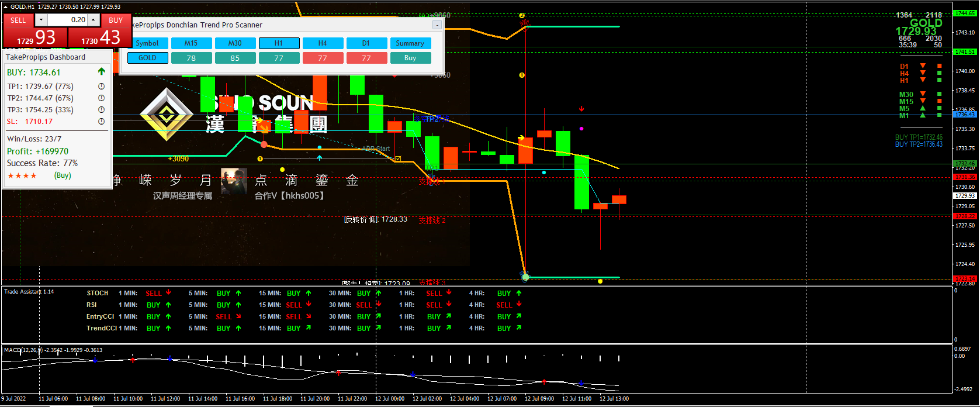
Task: Click the STOCH 4 HR green up arrow
Action: tap(519, 293)
